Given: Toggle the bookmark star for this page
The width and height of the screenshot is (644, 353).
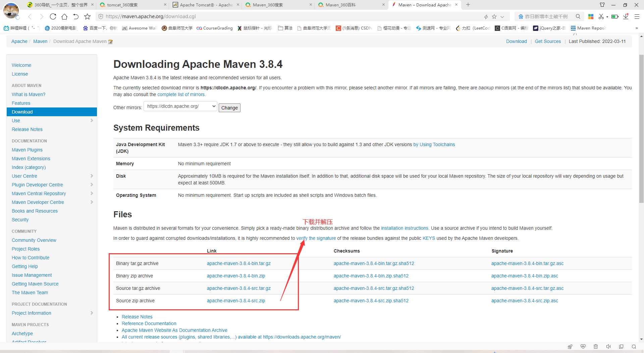Looking at the screenshot, I should pyautogui.click(x=87, y=16).
